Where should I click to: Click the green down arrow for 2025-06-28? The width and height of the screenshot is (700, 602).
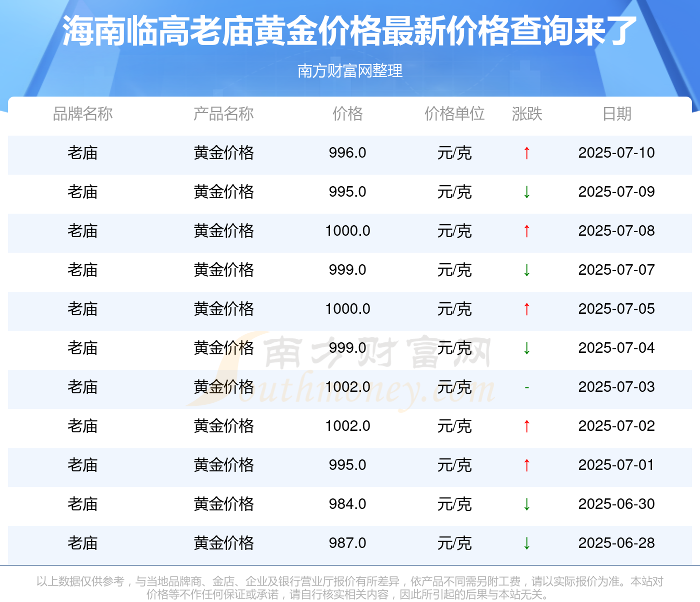(526, 543)
